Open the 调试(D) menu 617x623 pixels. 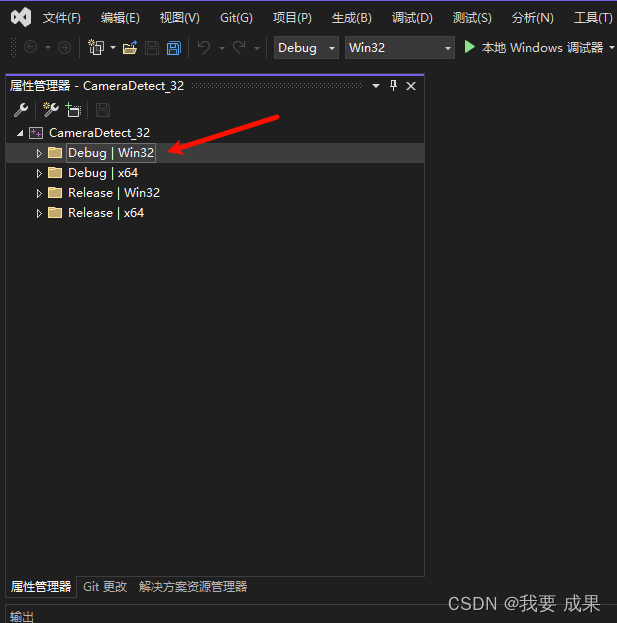click(412, 18)
